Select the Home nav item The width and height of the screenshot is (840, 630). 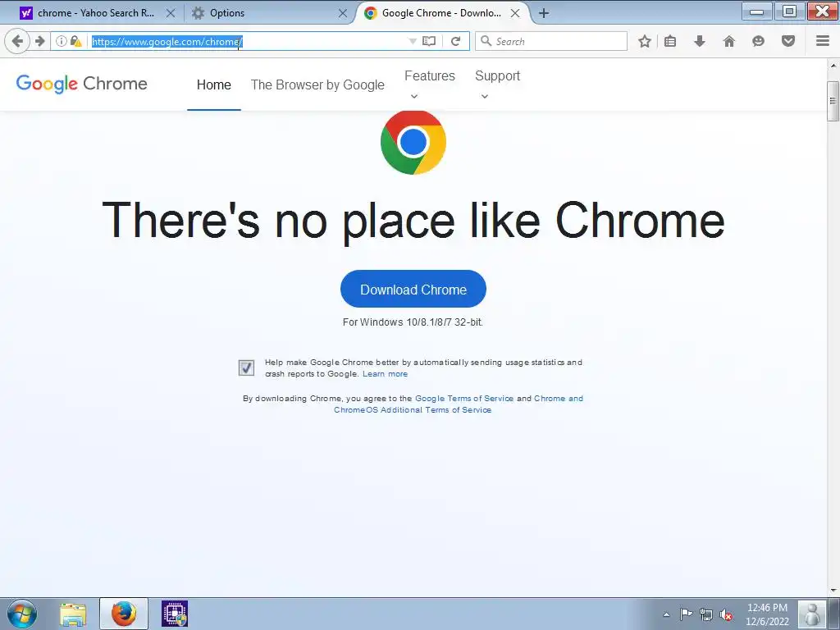tap(214, 84)
